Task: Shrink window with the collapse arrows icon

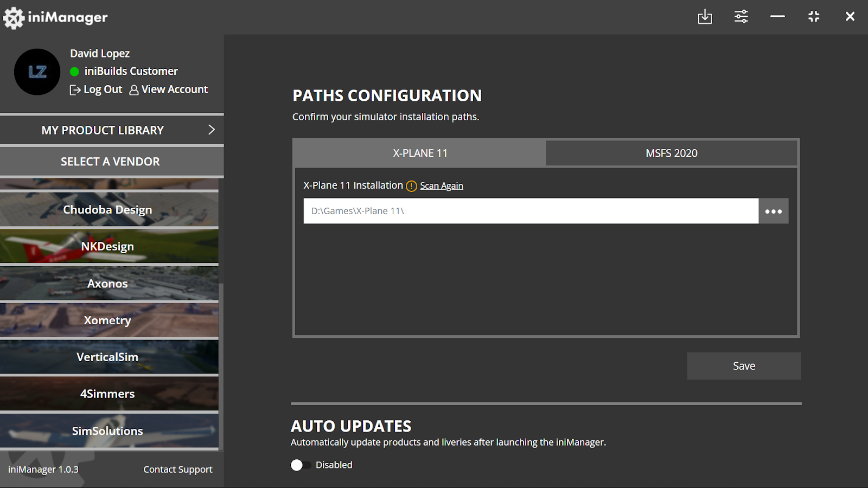Action: click(814, 17)
